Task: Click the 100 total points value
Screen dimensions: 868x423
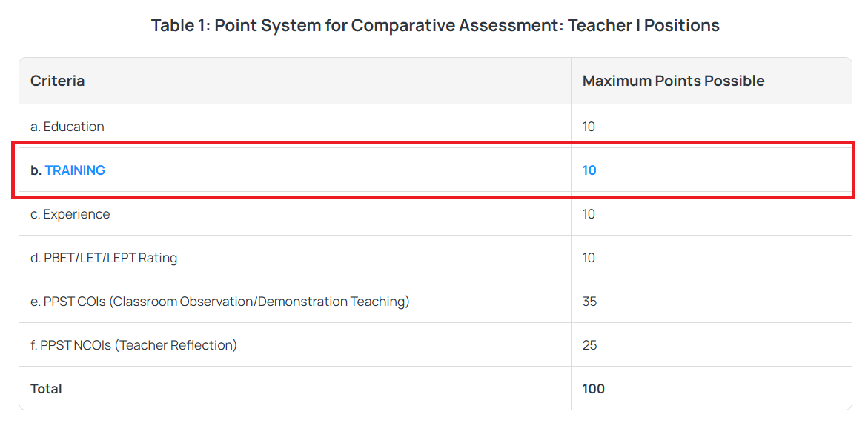Action: (x=594, y=389)
